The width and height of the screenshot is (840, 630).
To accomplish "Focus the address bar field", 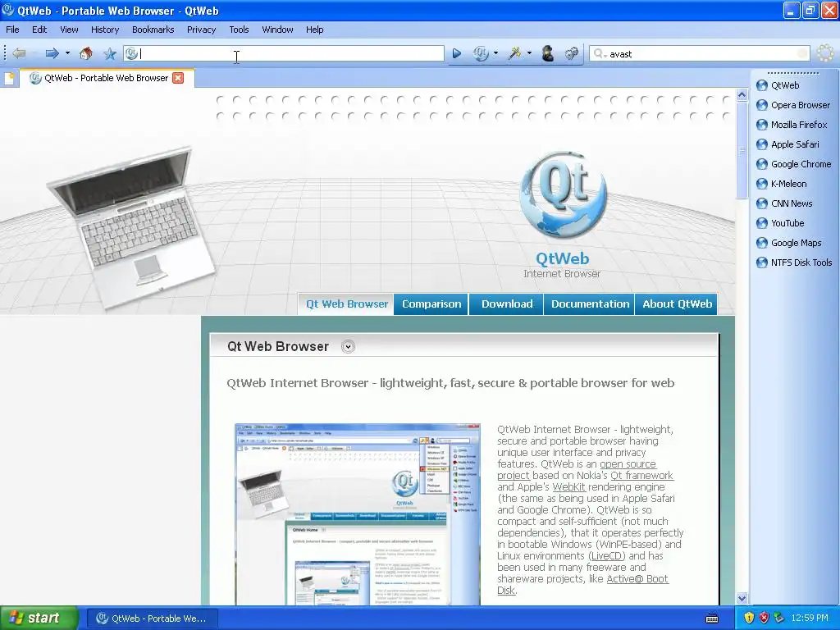I will click(284, 53).
